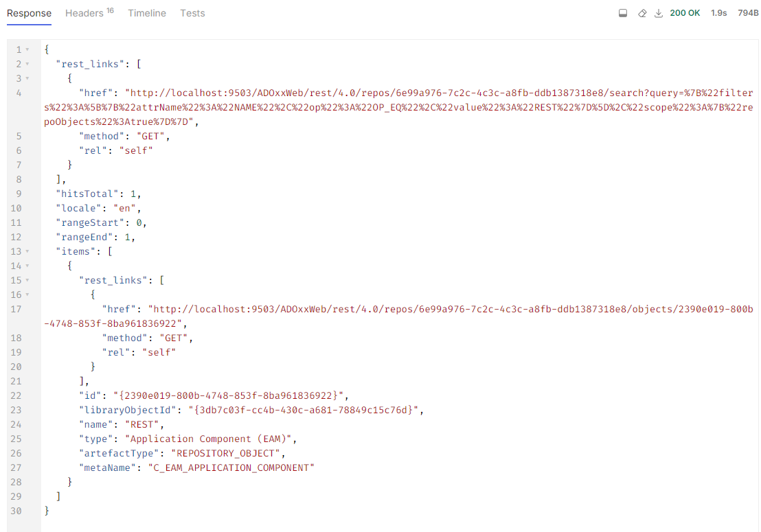Click the 200 OK status indicator

pos(685,13)
